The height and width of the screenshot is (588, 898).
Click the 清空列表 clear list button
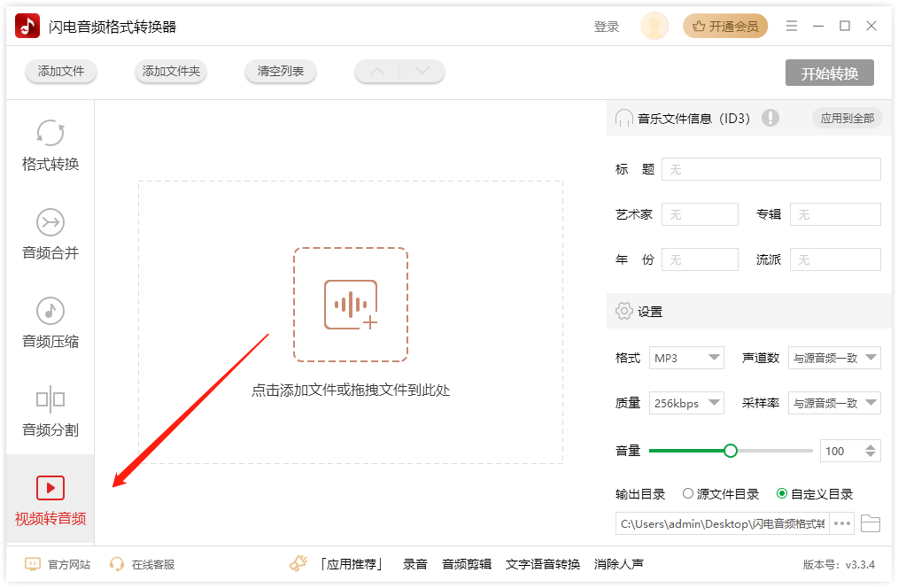280,73
